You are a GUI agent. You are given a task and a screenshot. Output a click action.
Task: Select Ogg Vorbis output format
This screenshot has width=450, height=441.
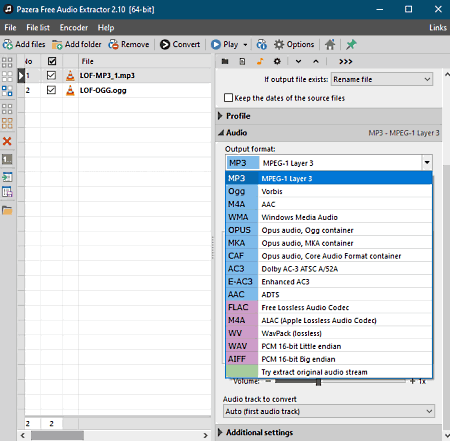329,191
